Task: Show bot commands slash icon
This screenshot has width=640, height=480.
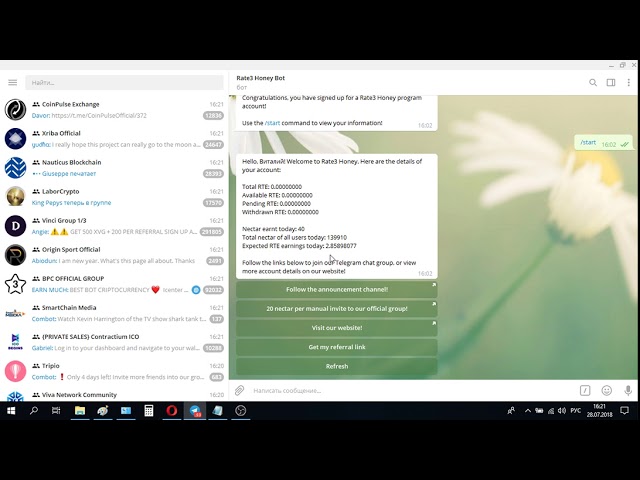Action: 585,391
